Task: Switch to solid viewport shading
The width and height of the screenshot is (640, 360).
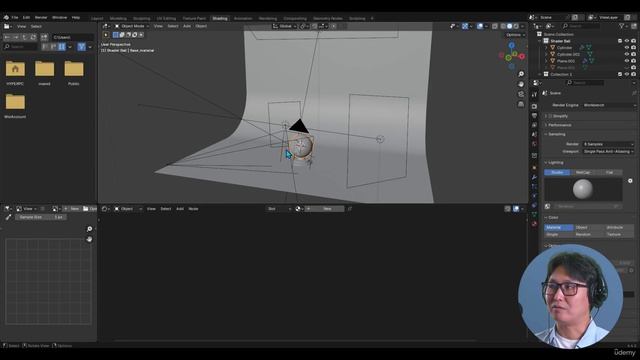Action: tap(509, 26)
